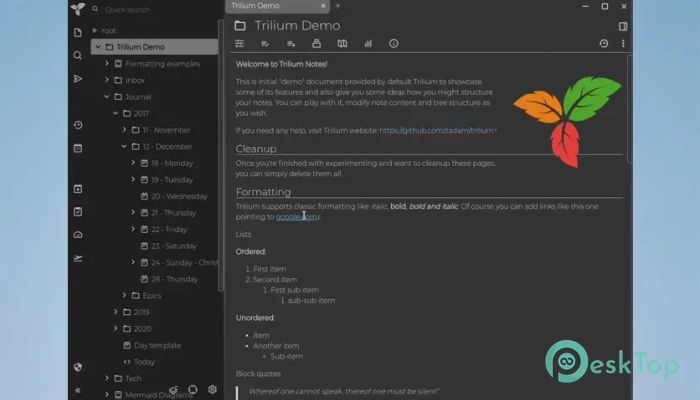700x400 pixels.
Task: Expand the 19 - Tuesday note
Action: point(133,179)
